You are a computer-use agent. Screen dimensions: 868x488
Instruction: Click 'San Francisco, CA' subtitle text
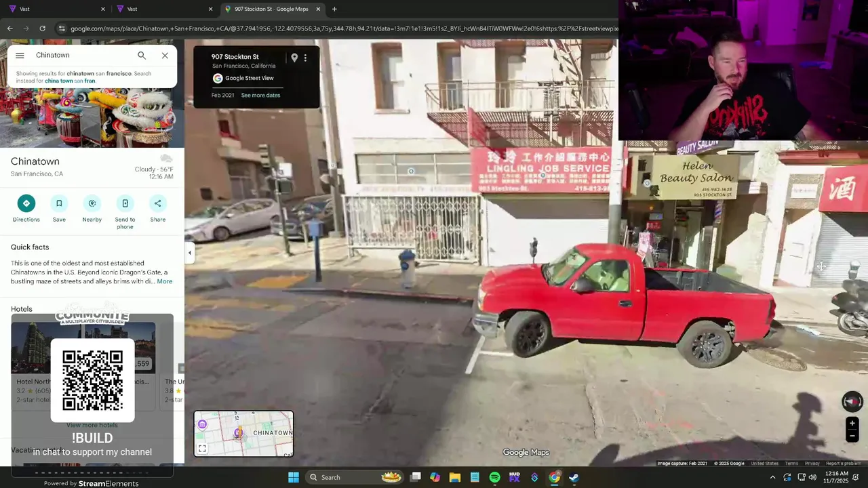tap(37, 174)
